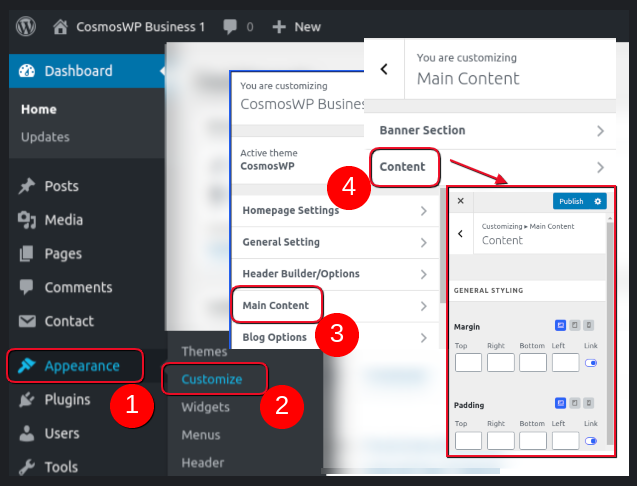Select mobile device for Margin
Screen dimensions: 637x486
tap(589, 325)
